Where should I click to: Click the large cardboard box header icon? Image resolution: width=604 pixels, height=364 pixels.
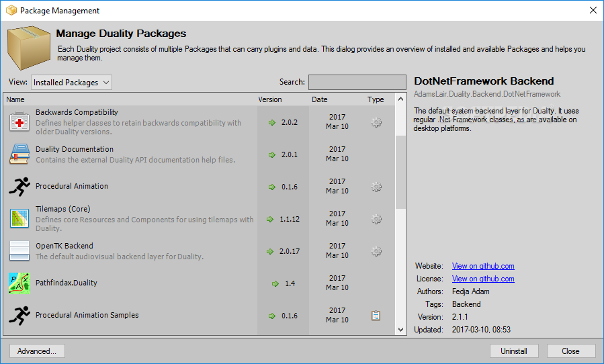(x=30, y=48)
